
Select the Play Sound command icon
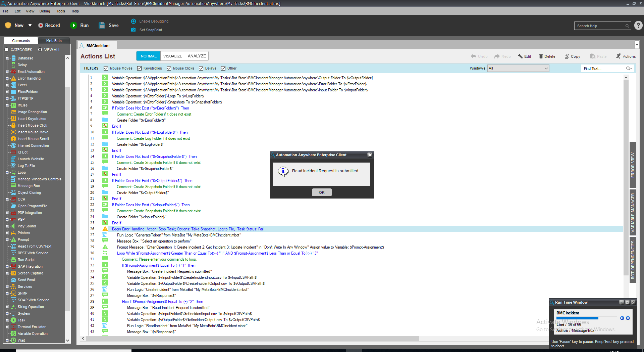tap(13, 226)
